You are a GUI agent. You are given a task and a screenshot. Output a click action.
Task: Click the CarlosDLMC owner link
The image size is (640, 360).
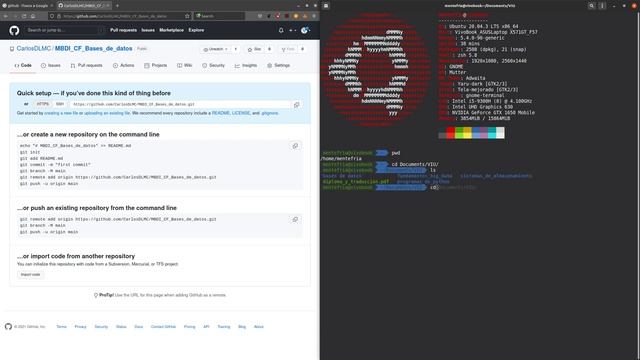[x=33, y=49]
